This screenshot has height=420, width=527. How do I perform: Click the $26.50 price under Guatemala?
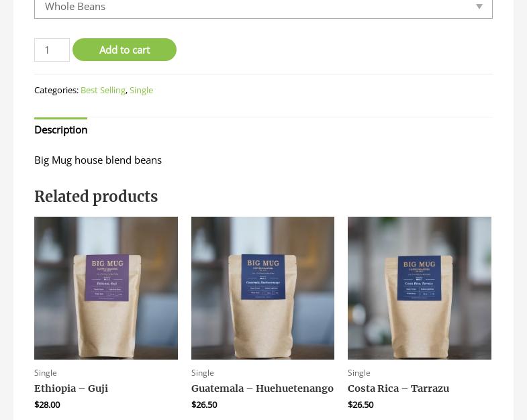pos(204,405)
